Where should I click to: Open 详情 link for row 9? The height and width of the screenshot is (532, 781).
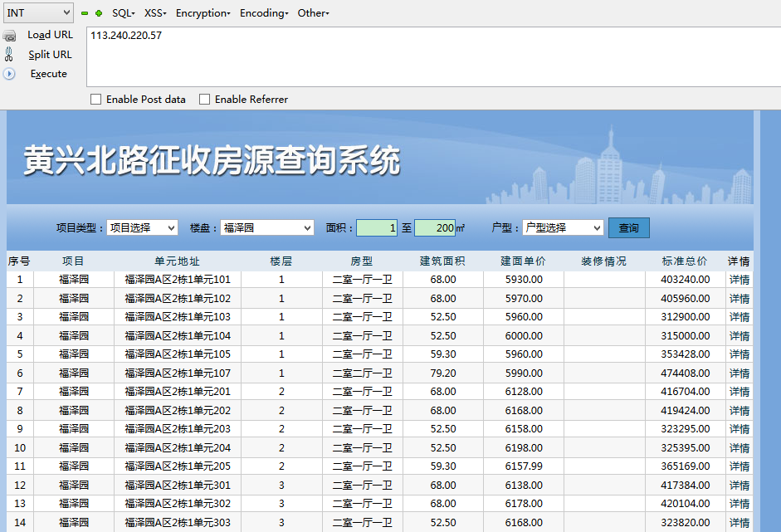(740, 429)
